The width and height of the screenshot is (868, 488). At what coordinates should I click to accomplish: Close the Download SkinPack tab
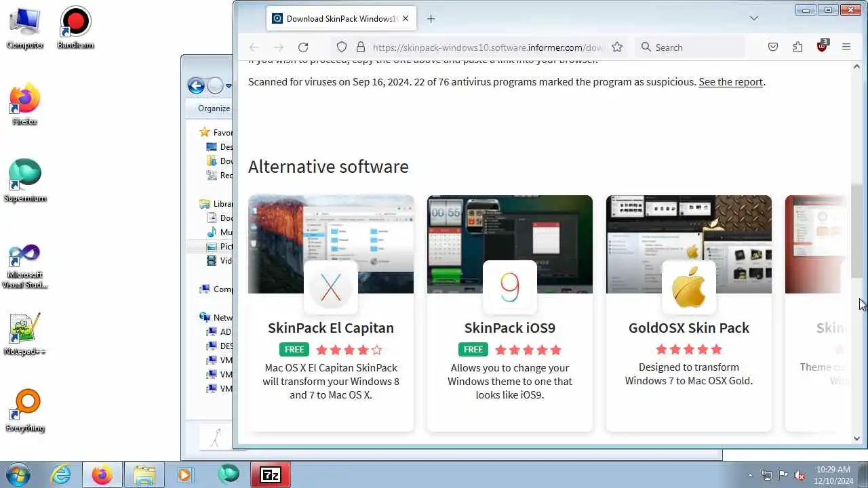tap(406, 19)
